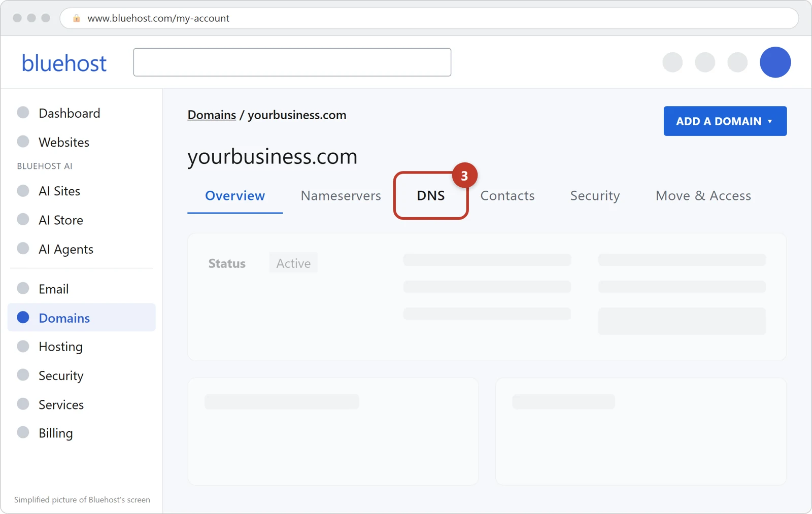Click the yourbusiness.com page heading

[x=273, y=156]
